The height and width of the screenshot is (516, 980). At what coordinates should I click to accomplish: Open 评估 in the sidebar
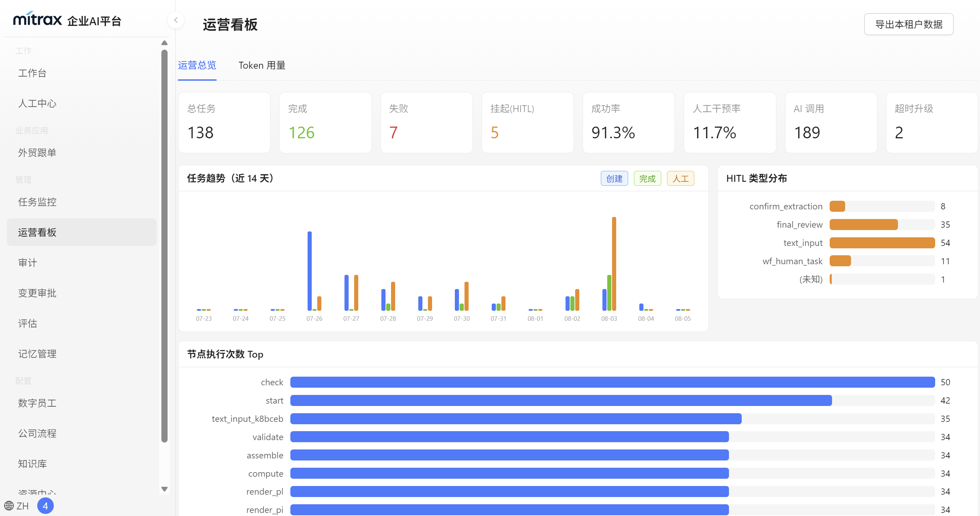(x=81, y=324)
